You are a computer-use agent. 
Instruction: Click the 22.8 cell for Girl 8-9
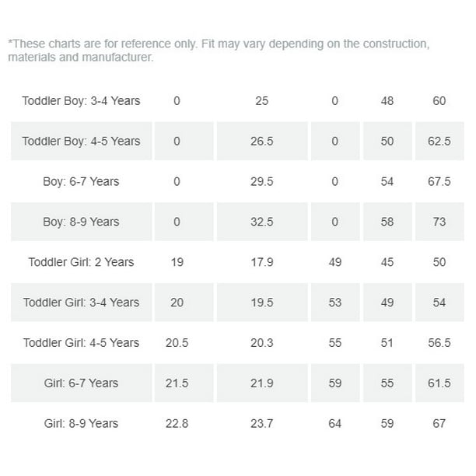177,423
